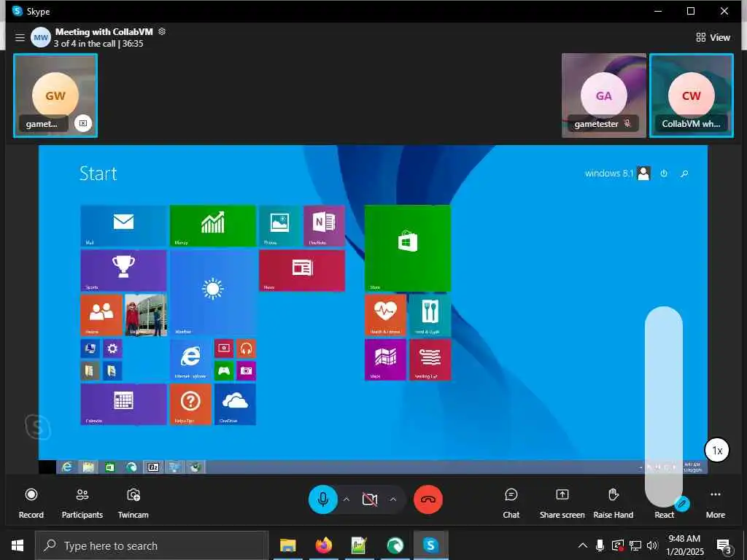
Task: Open the People tile on shared screen
Action: 101,315
